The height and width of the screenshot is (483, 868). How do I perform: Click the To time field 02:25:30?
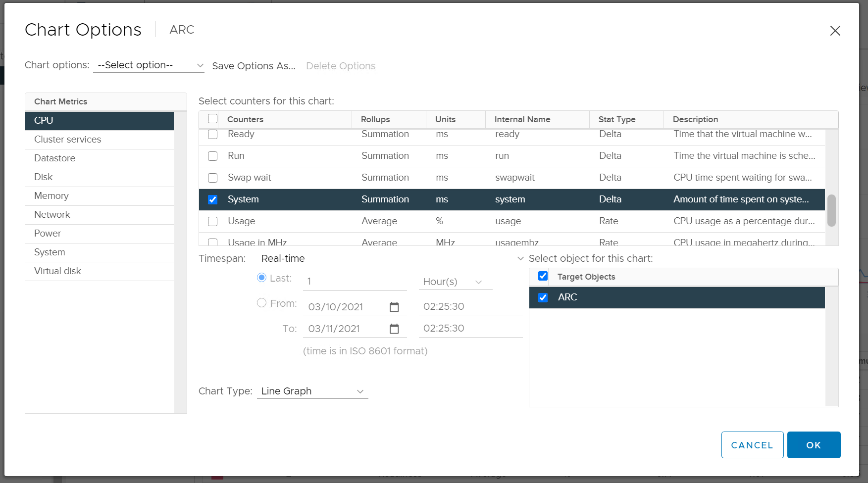coord(470,328)
